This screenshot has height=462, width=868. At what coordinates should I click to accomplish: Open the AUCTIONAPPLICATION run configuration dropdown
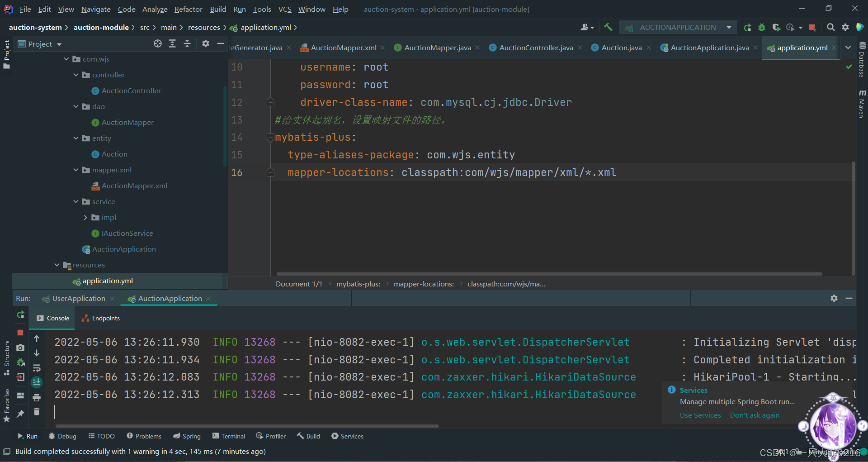678,28
